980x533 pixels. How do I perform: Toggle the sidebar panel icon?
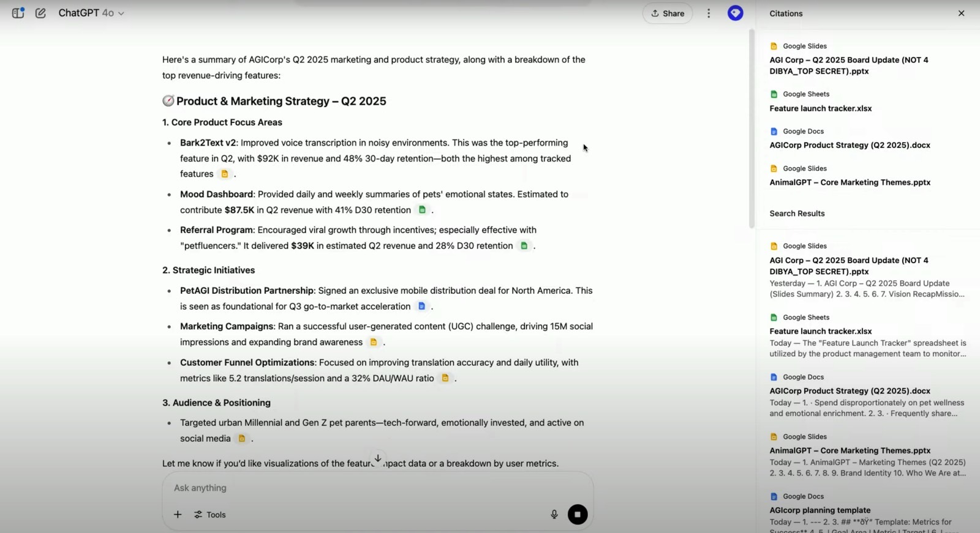pos(18,13)
